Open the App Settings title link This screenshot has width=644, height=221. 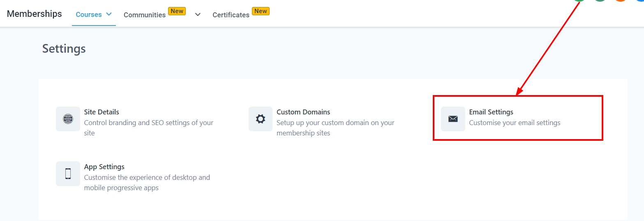pyautogui.click(x=104, y=167)
